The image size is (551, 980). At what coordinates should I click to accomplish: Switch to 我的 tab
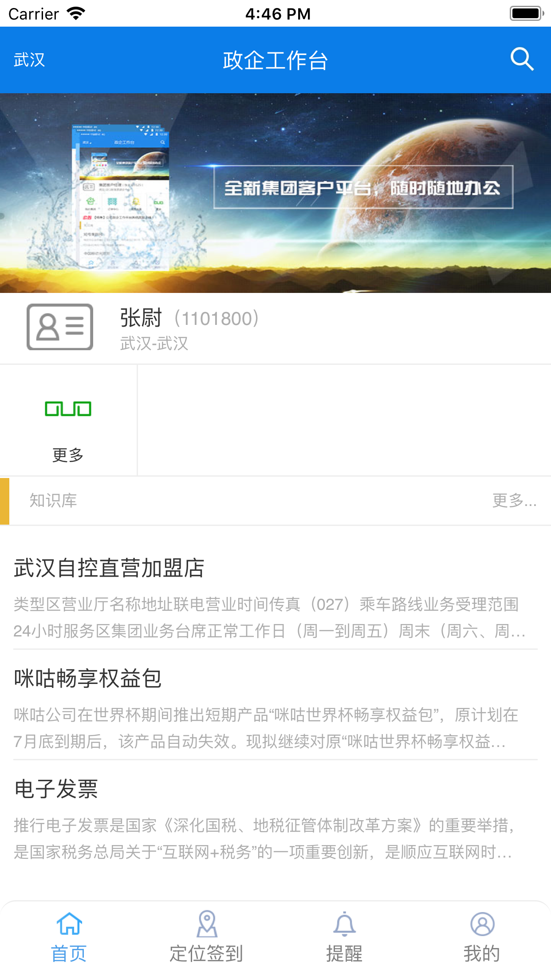482,953
